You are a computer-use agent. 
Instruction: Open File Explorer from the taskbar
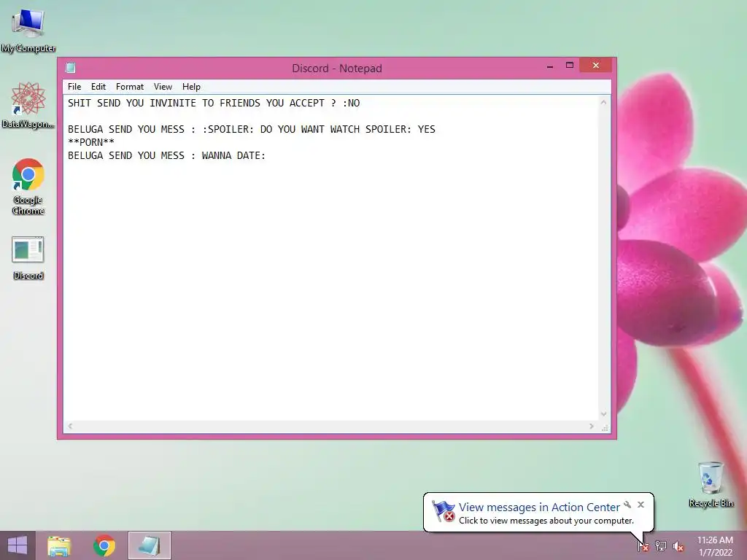(59, 545)
